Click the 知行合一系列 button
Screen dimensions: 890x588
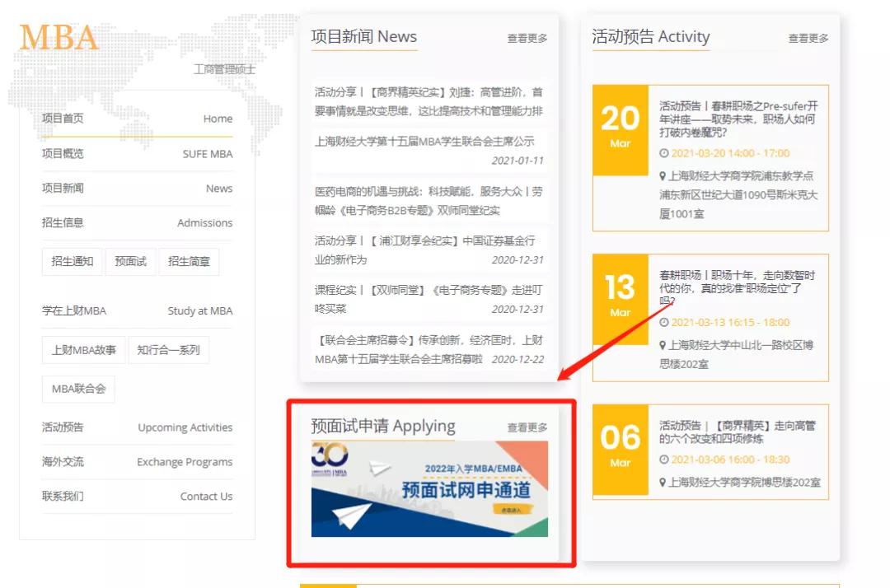pos(168,350)
